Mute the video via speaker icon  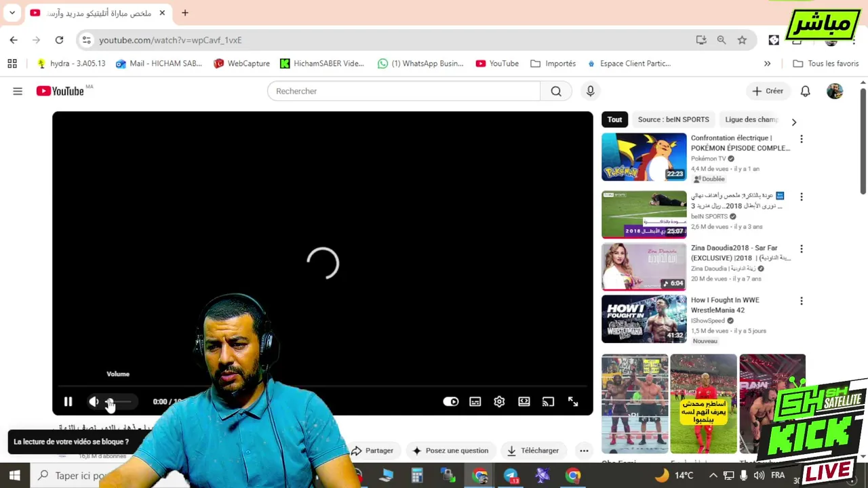(x=94, y=402)
